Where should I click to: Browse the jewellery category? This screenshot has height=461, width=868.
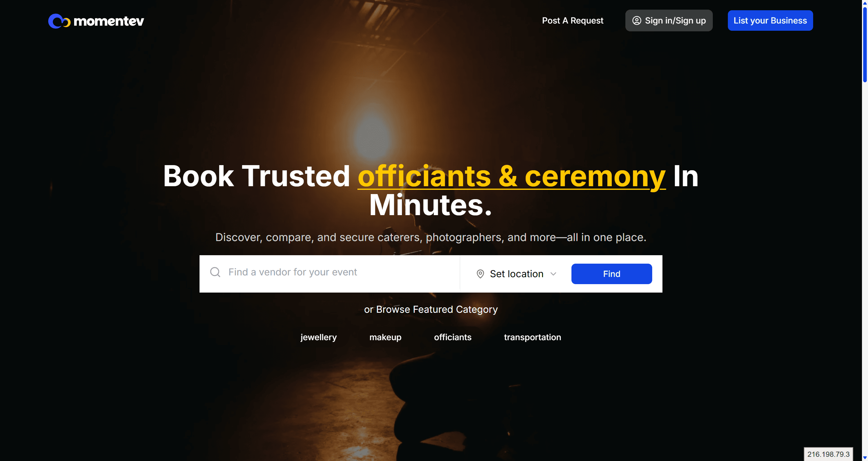319,337
